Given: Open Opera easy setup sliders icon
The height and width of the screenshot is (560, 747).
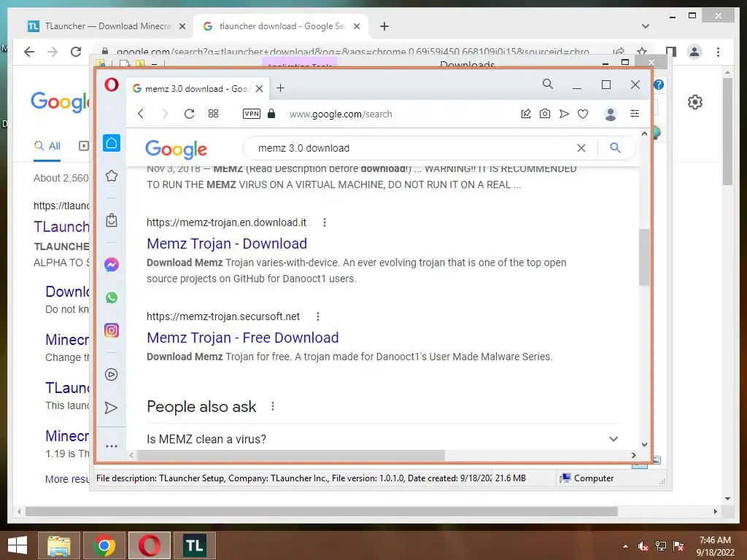Looking at the screenshot, I should pyautogui.click(x=635, y=113).
